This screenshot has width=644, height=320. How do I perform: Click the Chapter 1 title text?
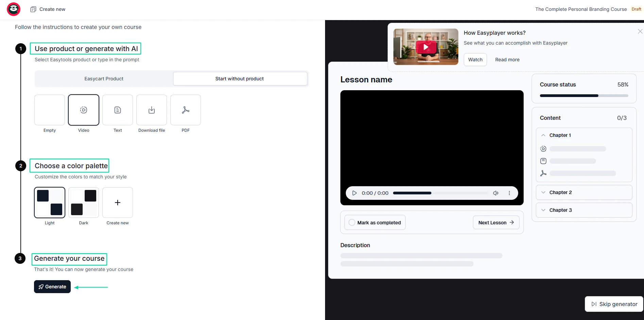point(560,135)
